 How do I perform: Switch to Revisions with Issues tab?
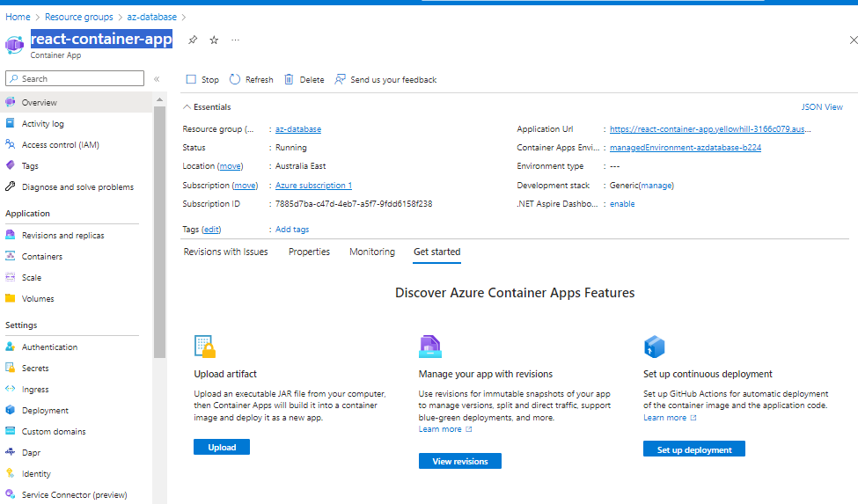[x=225, y=252]
